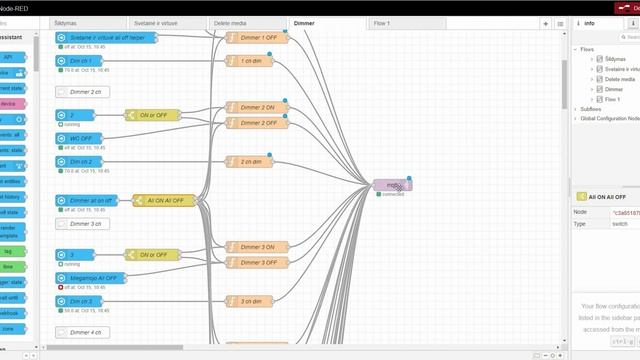Select Delete media icon in info tree

click(x=600, y=79)
